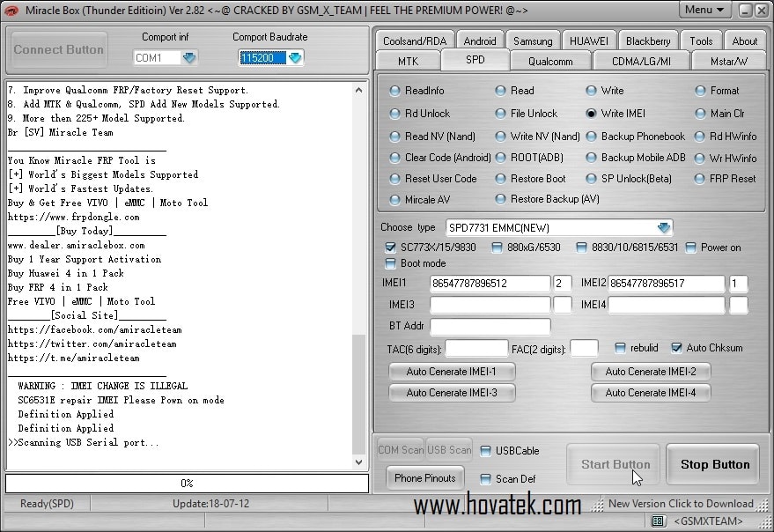
Task: Disable the Auto Chksum checkbox
Action: (677, 348)
